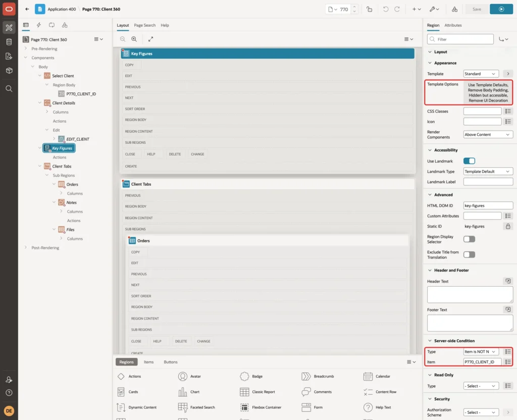This screenshot has width=517, height=420.
Task: Open Custom Attributes list picker
Action: pyautogui.click(x=508, y=216)
